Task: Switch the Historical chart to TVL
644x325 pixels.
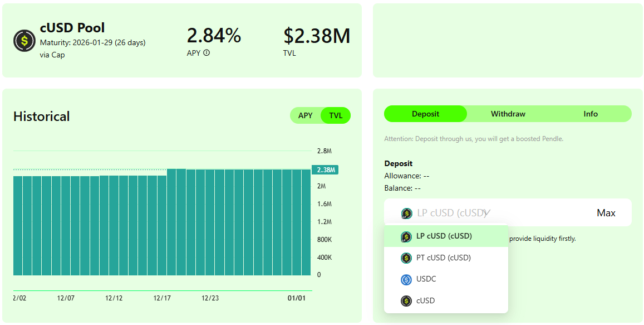Action: (336, 115)
